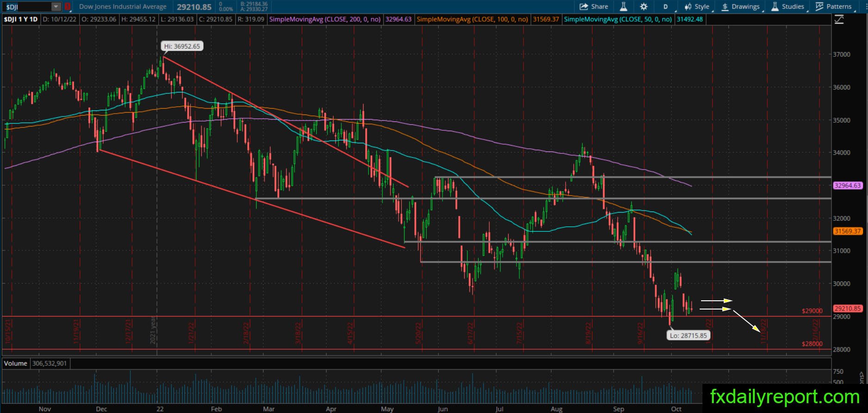
Task: Open the D time frame dropdown
Action: (666, 6)
